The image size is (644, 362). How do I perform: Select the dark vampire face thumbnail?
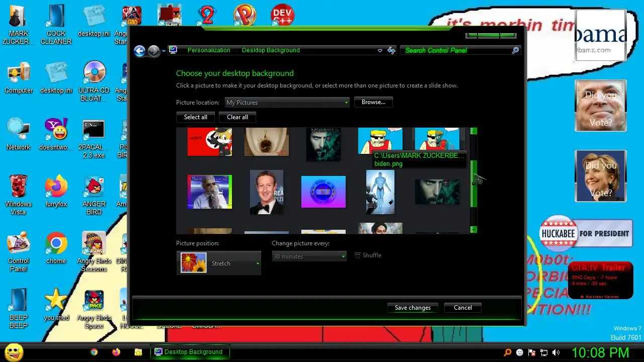click(437, 192)
